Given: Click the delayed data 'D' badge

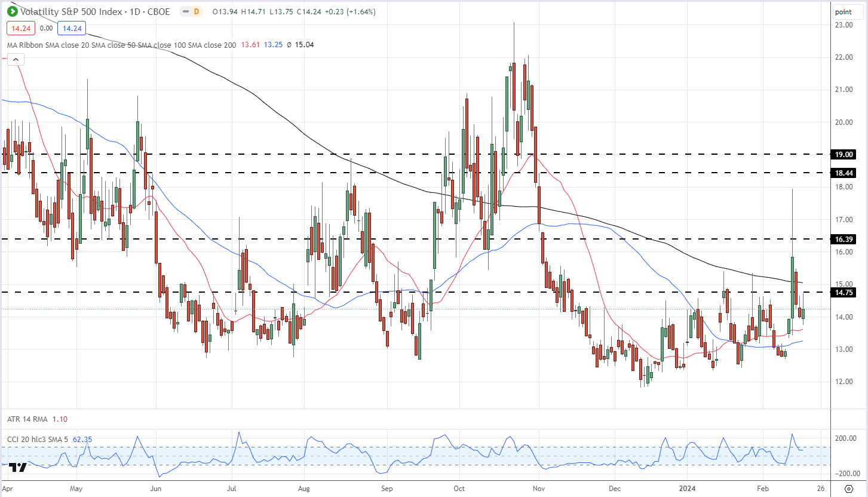Looking at the screenshot, I should click(x=198, y=11).
